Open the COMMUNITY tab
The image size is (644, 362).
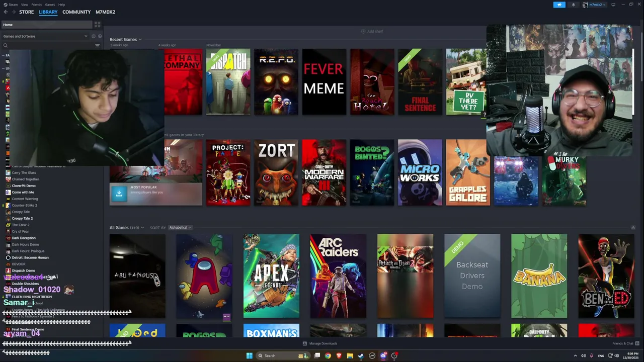point(76,12)
